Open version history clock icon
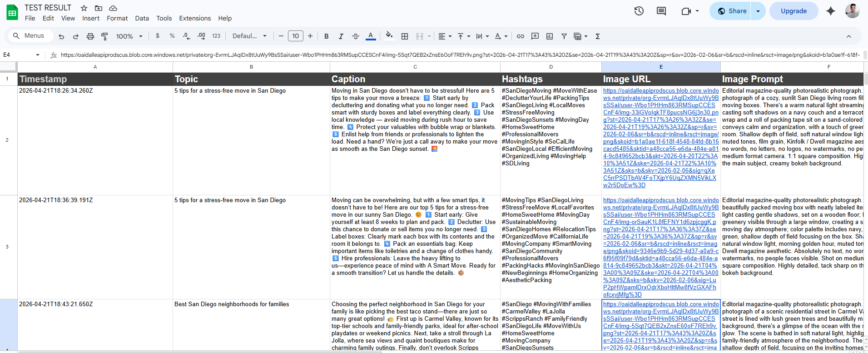 639,11
